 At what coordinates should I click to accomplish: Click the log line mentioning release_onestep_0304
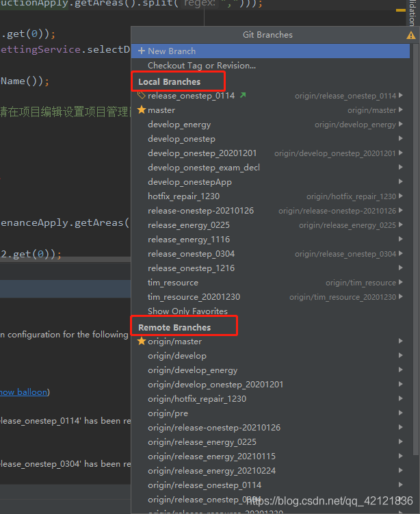pos(65,464)
